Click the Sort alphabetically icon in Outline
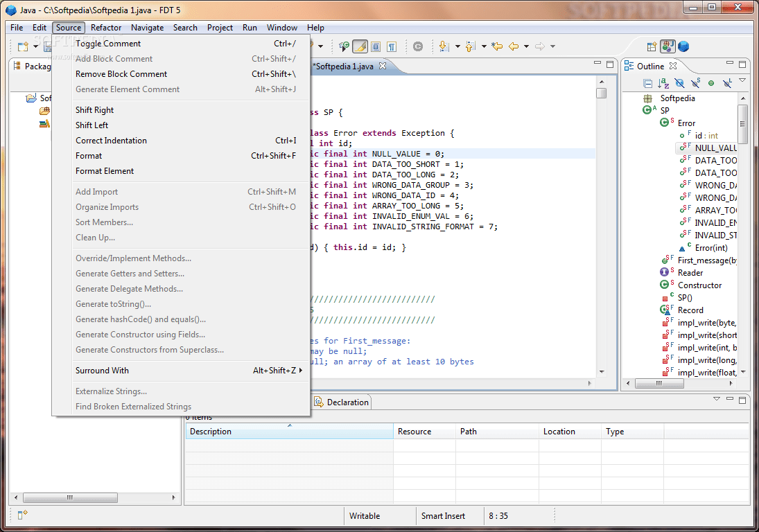The image size is (759, 532). (663, 83)
